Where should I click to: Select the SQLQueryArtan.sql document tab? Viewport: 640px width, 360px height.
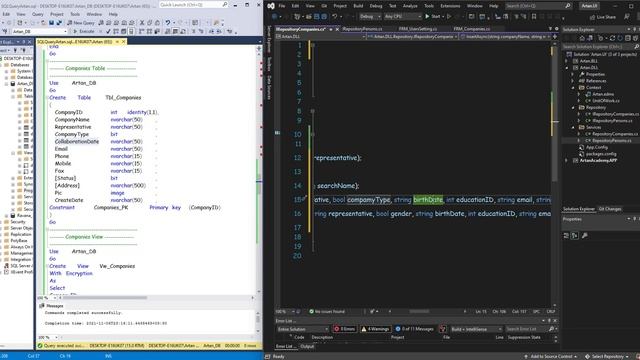tap(74, 42)
